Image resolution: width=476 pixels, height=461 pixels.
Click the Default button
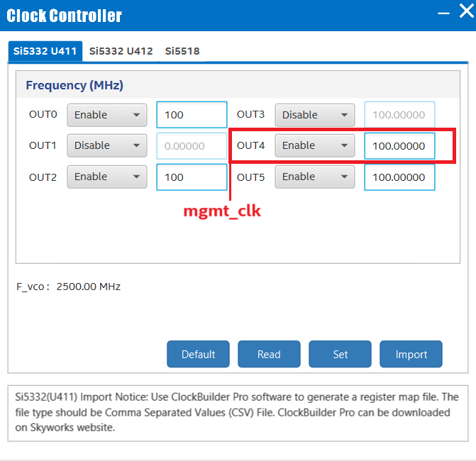(198, 354)
